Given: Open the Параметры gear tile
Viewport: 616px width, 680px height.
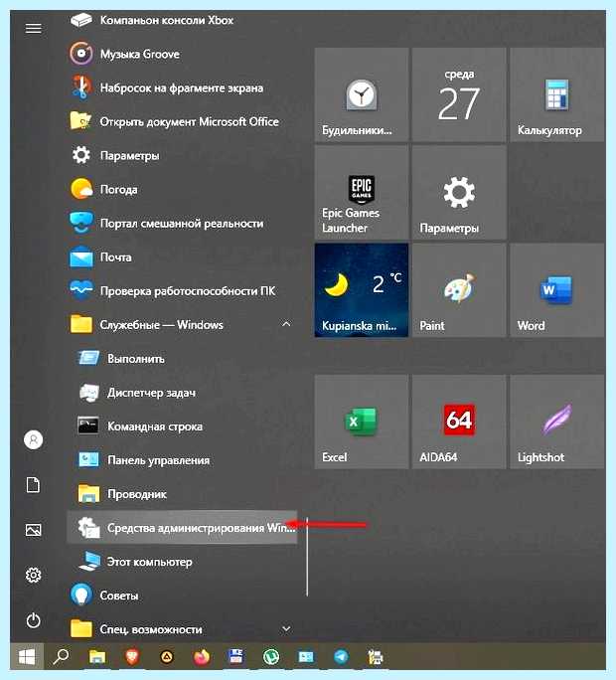Looking at the screenshot, I should (459, 193).
